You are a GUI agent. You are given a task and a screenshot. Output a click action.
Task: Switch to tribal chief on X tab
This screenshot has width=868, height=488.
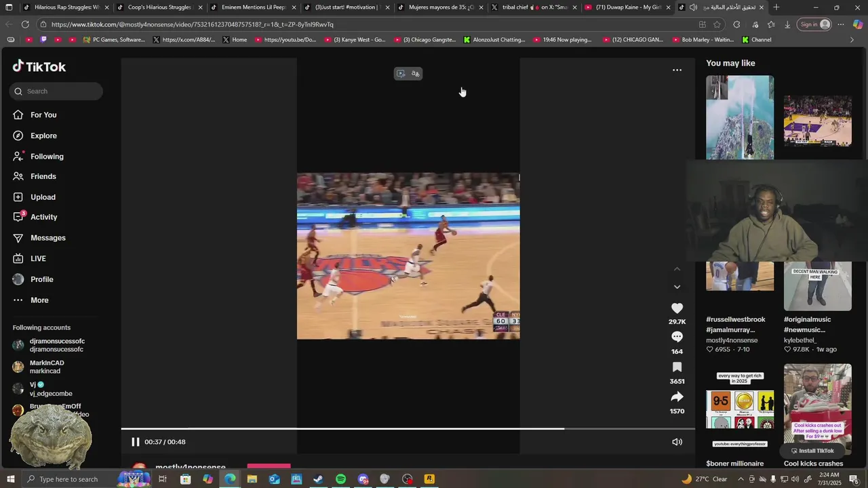[533, 7]
